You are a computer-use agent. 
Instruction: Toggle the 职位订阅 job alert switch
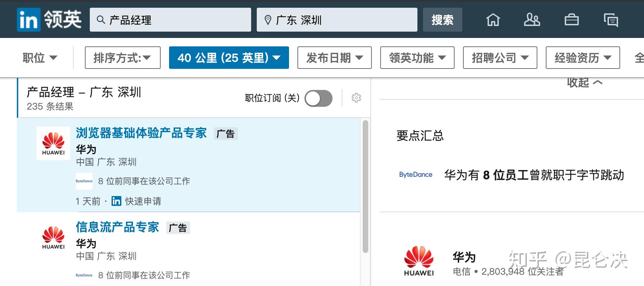click(x=318, y=98)
